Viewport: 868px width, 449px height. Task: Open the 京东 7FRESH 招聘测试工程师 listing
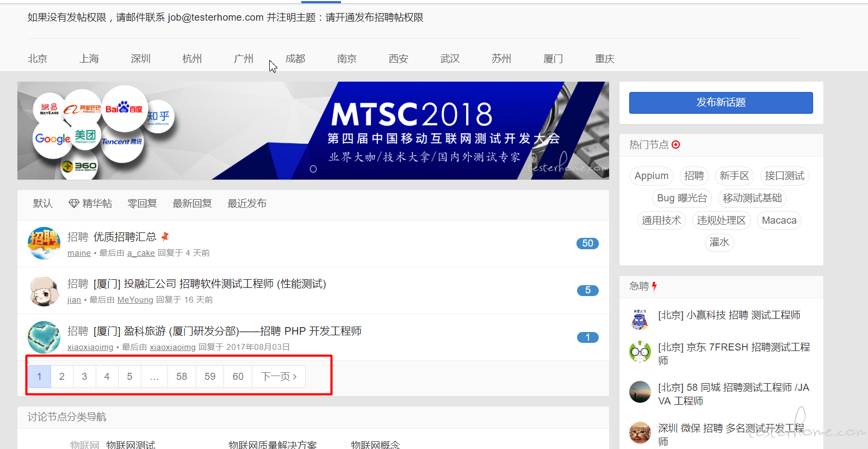(x=734, y=354)
